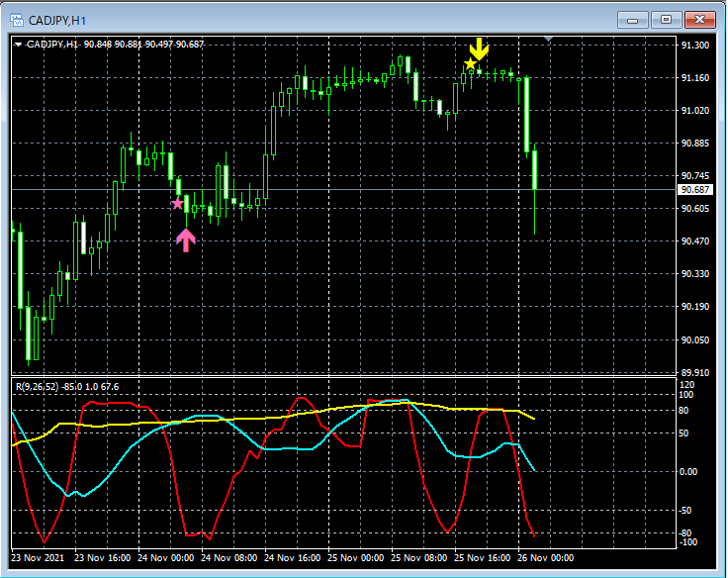Click the indicator scale value 0.00
Screen dimensions: 728x578
point(688,471)
